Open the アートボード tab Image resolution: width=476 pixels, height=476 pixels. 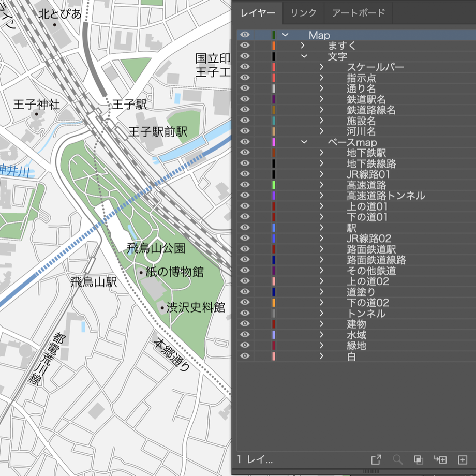(359, 13)
